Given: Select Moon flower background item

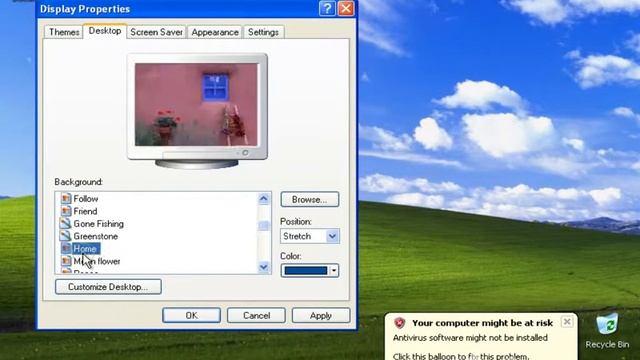Looking at the screenshot, I should (x=96, y=261).
